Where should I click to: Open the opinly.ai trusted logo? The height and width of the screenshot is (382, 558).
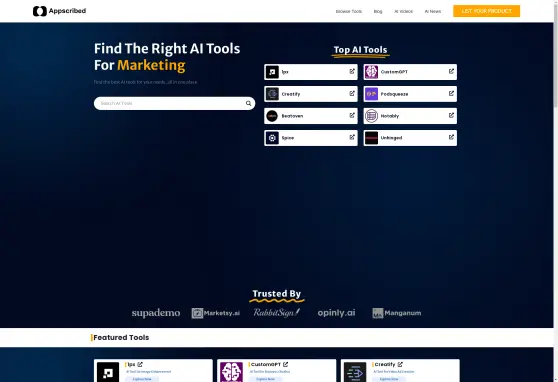[336, 313]
